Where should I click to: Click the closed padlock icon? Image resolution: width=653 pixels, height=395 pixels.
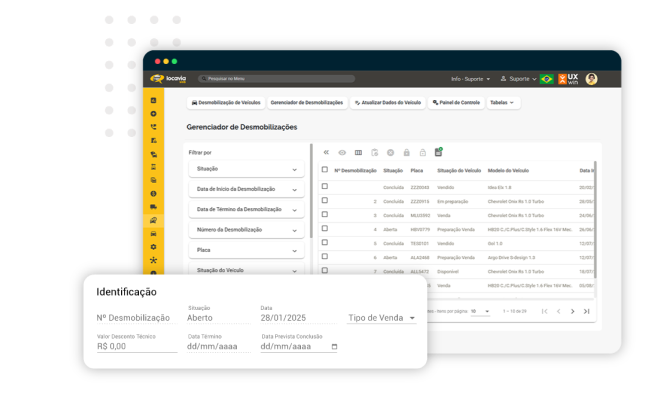406,152
